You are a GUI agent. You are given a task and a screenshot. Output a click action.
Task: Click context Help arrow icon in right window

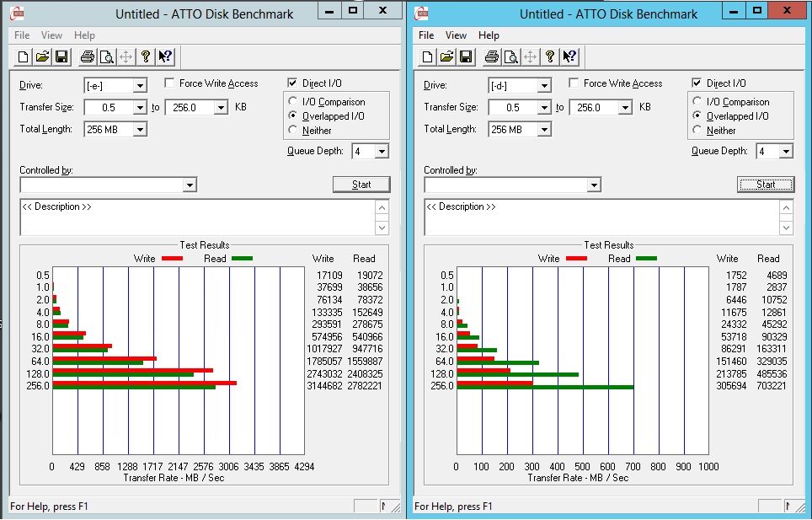(x=569, y=56)
